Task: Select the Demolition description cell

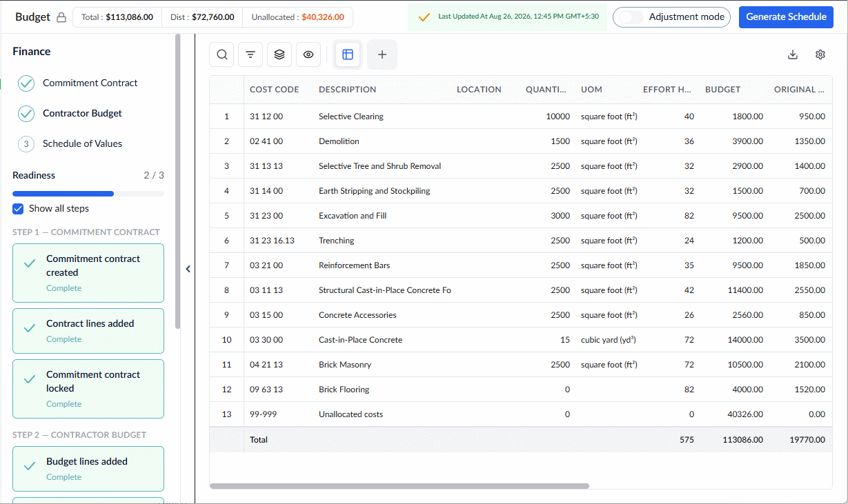Action: tap(339, 141)
